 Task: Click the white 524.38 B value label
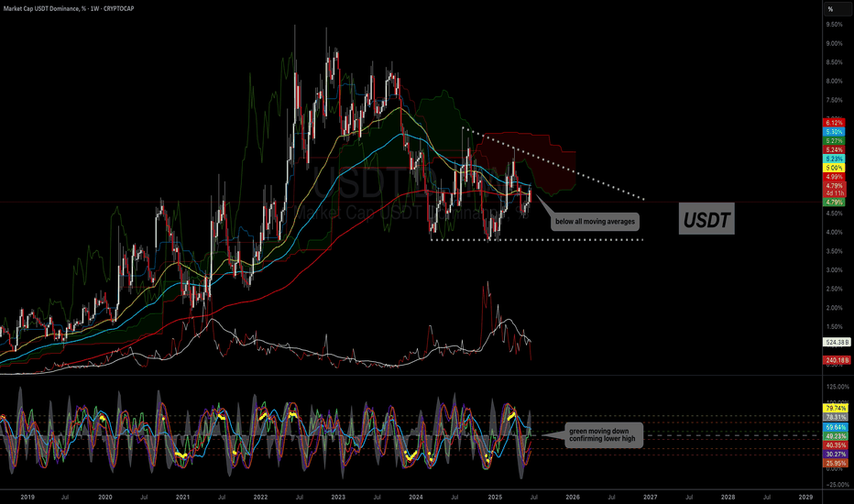[x=837, y=342]
